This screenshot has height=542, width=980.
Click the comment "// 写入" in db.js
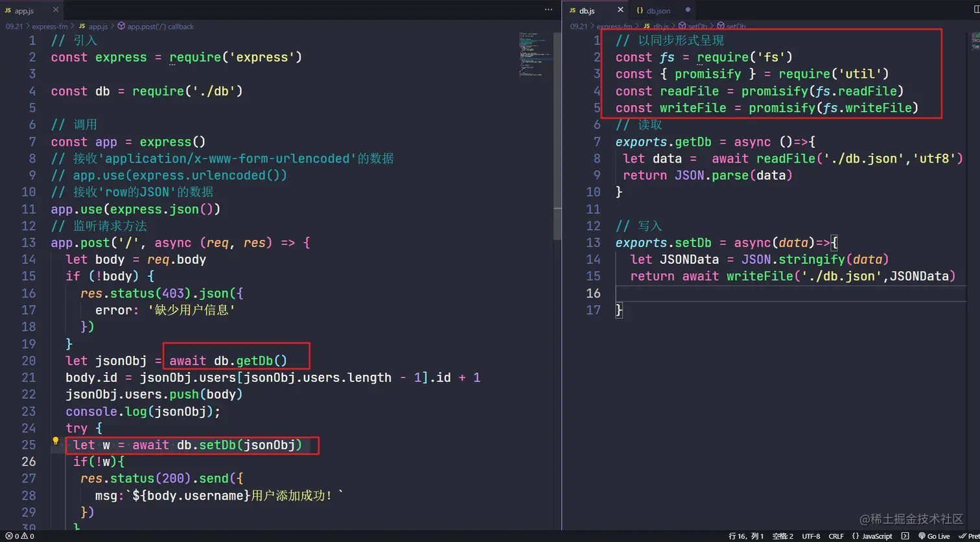(639, 226)
